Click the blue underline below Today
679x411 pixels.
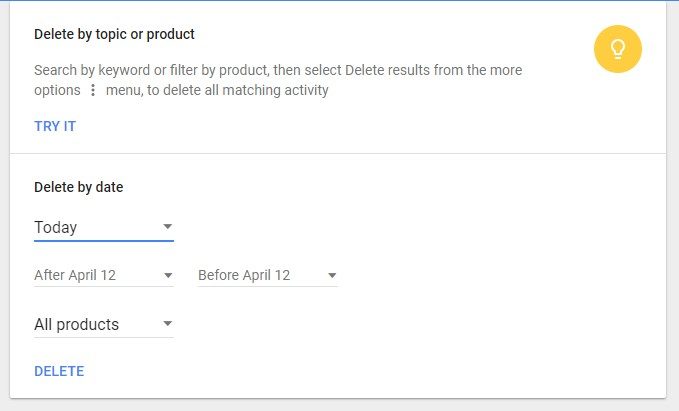pos(104,240)
